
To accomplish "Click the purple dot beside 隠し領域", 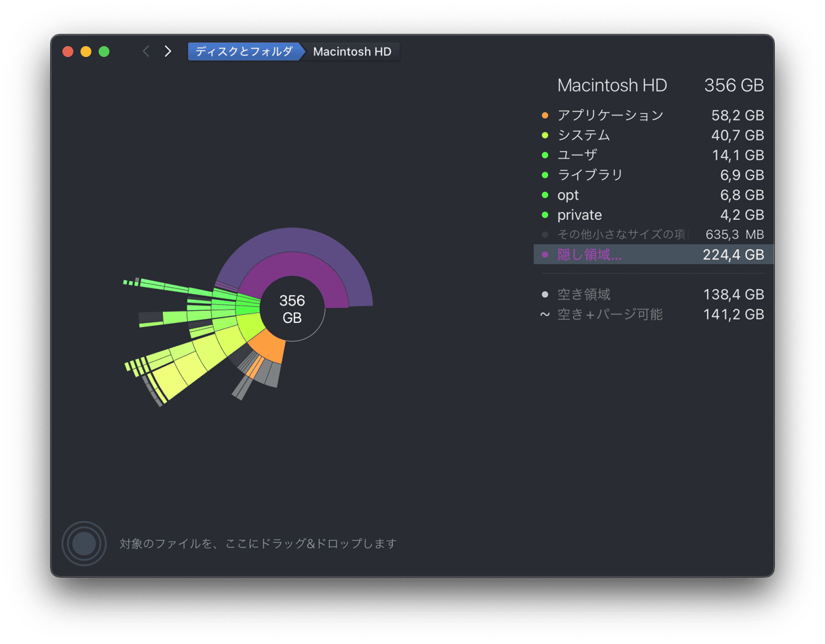I will click(545, 254).
